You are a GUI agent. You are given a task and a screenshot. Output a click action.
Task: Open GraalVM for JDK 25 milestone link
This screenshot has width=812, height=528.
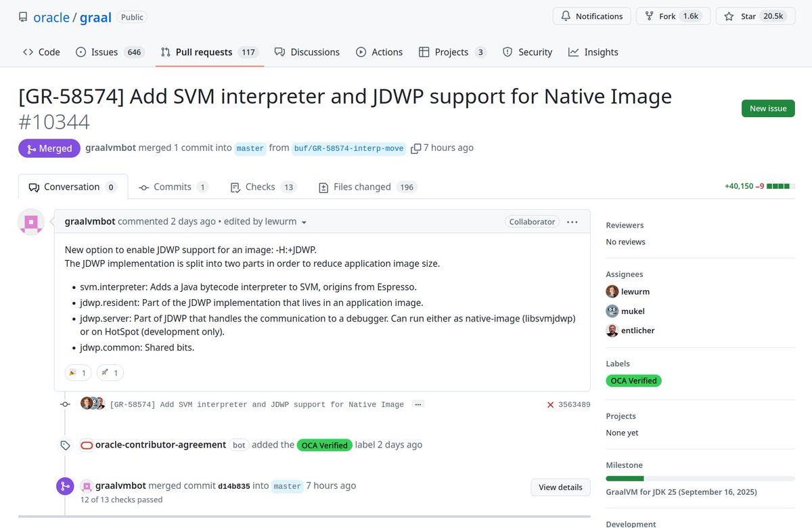coord(681,492)
